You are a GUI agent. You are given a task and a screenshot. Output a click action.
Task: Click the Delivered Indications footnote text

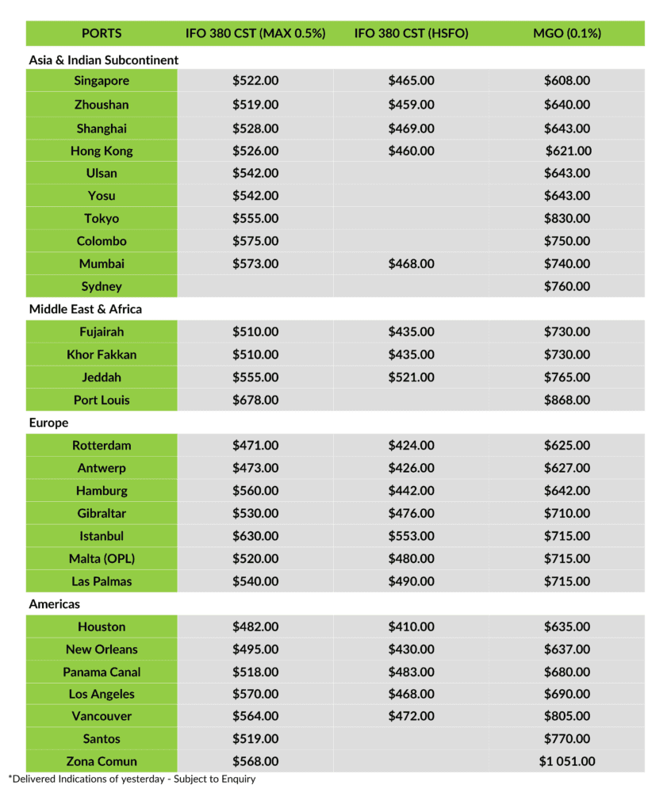tap(132, 779)
